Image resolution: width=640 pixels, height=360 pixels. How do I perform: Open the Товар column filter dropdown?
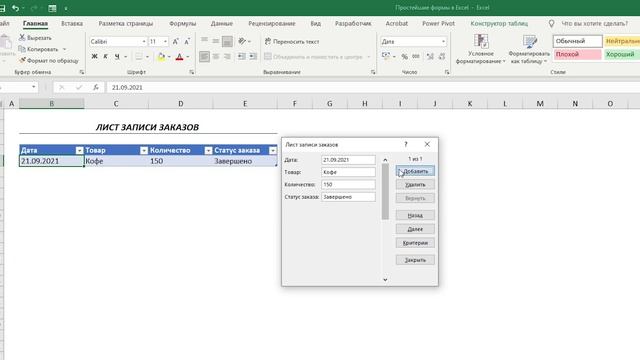pyautogui.click(x=144, y=151)
